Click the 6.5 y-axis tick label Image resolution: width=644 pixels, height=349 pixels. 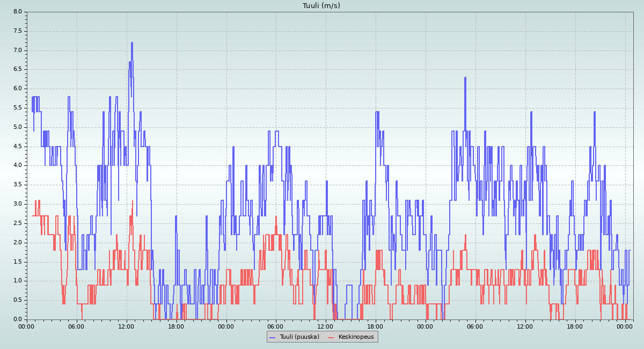(18, 69)
